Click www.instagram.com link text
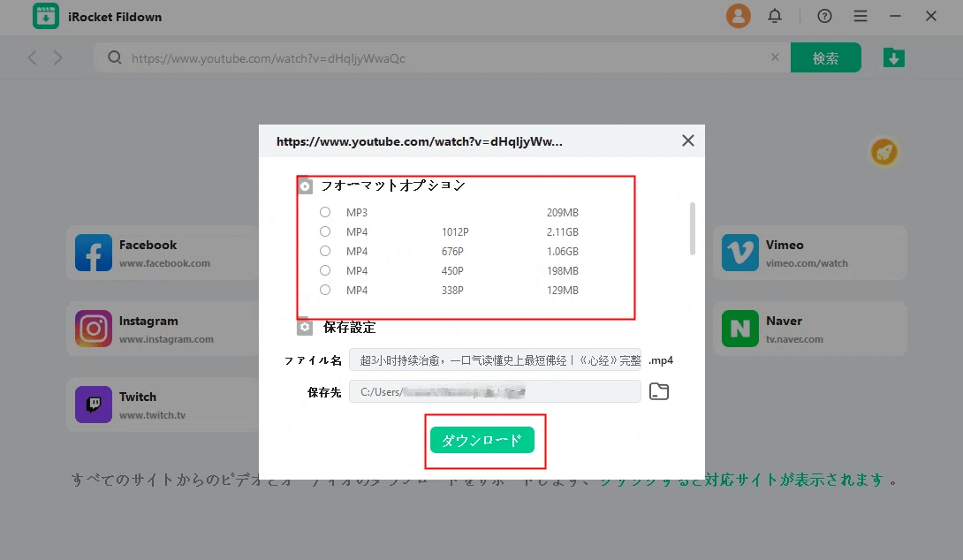Image resolution: width=963 pixels, height=560 pixels. pyautogui.click(x=166, y=339)
